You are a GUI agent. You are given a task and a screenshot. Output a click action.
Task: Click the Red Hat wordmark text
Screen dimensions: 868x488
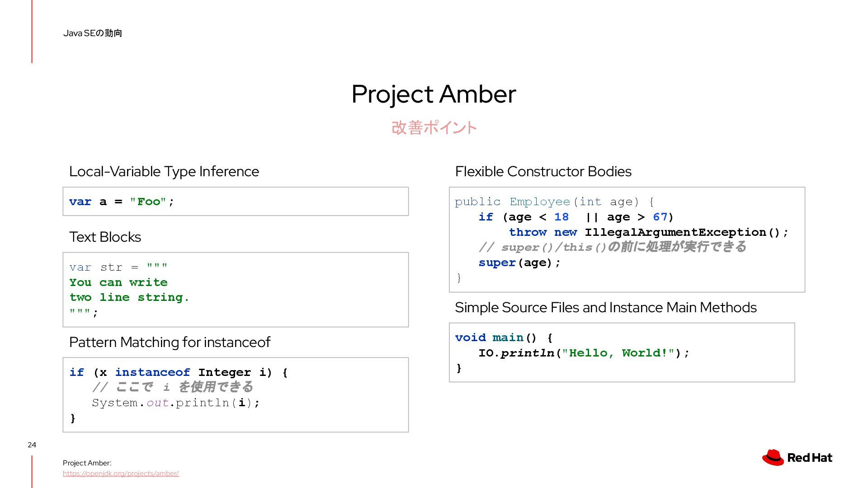810,458
